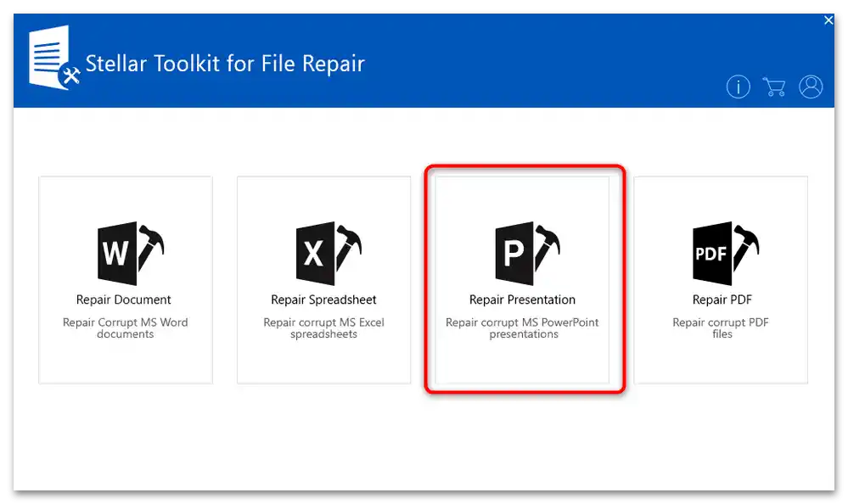Open the user account icon
848x504 pixels.
click(811, 87)
